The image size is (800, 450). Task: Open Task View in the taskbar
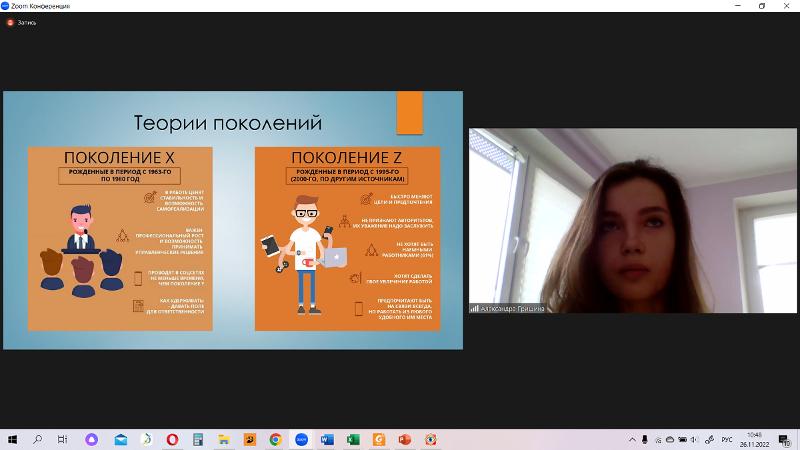(62, 439)
